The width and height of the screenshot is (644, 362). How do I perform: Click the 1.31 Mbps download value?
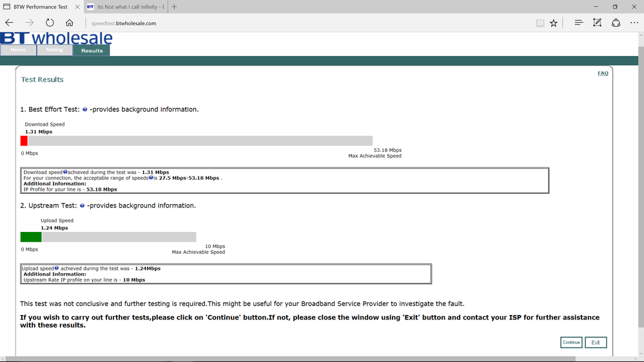pos(39,132)
